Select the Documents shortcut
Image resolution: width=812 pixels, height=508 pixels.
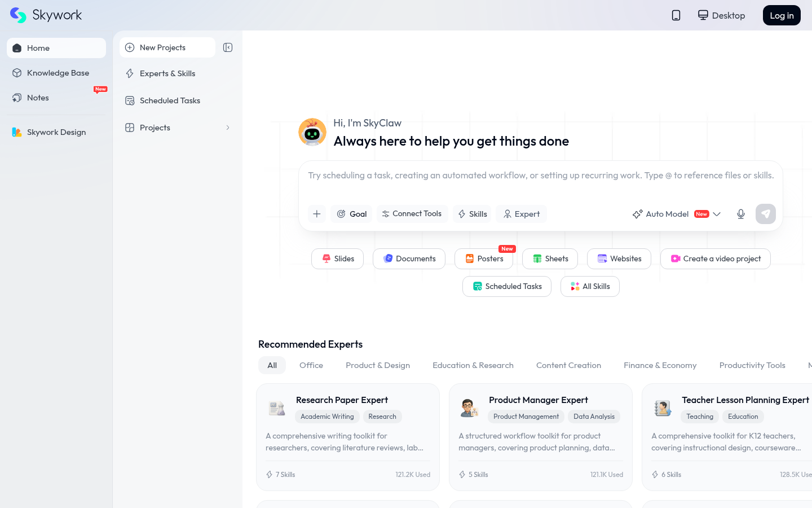409,259
